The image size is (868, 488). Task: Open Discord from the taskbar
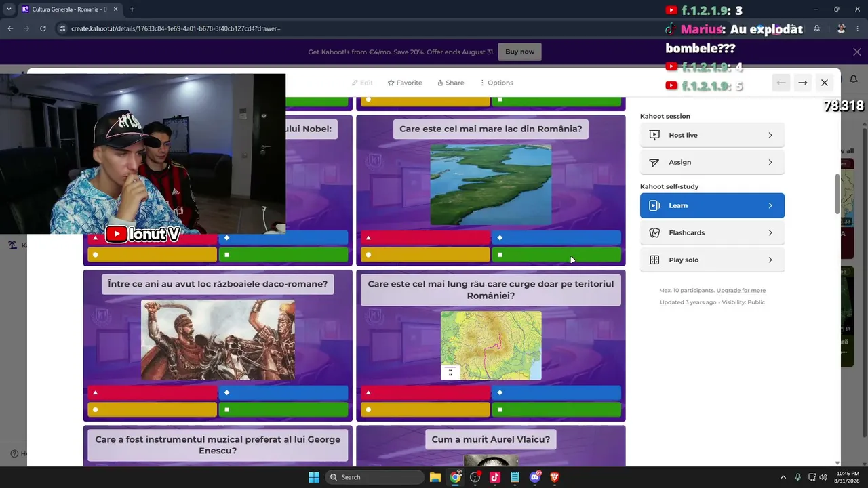pos(535,477)
